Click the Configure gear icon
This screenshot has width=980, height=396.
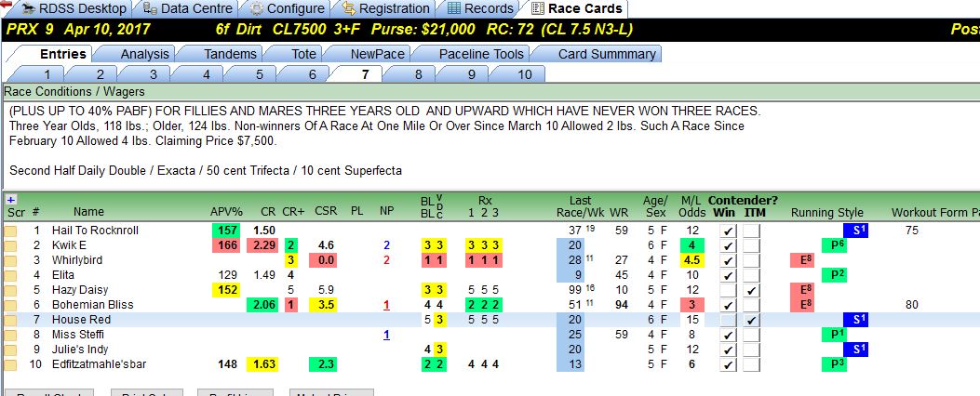coord(256,8)
